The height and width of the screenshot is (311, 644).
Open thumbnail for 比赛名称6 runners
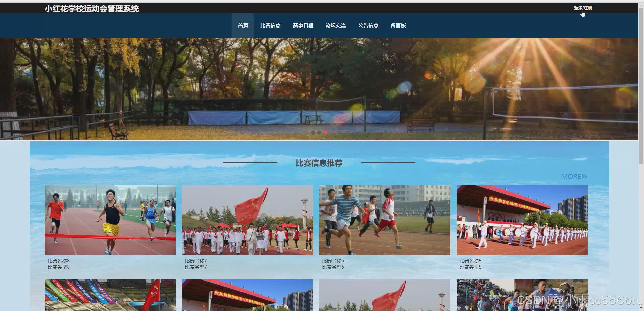point(384,220)
